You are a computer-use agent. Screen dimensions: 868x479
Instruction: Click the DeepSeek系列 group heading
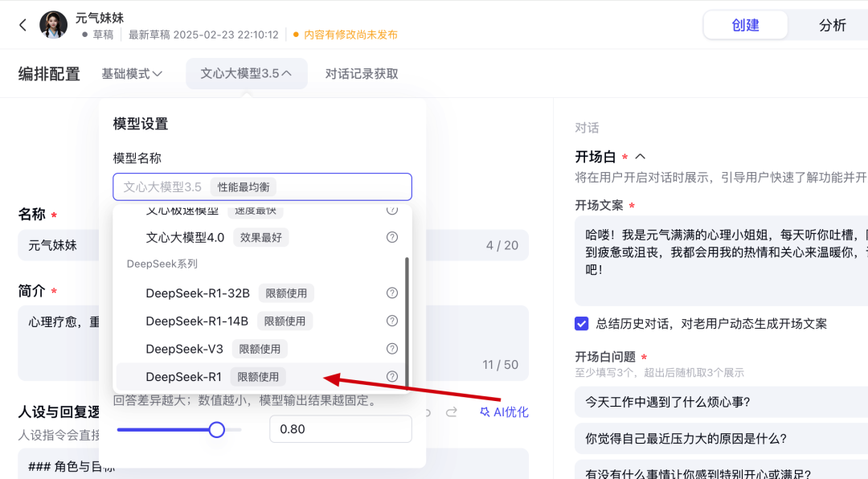[x=162, y=264]
